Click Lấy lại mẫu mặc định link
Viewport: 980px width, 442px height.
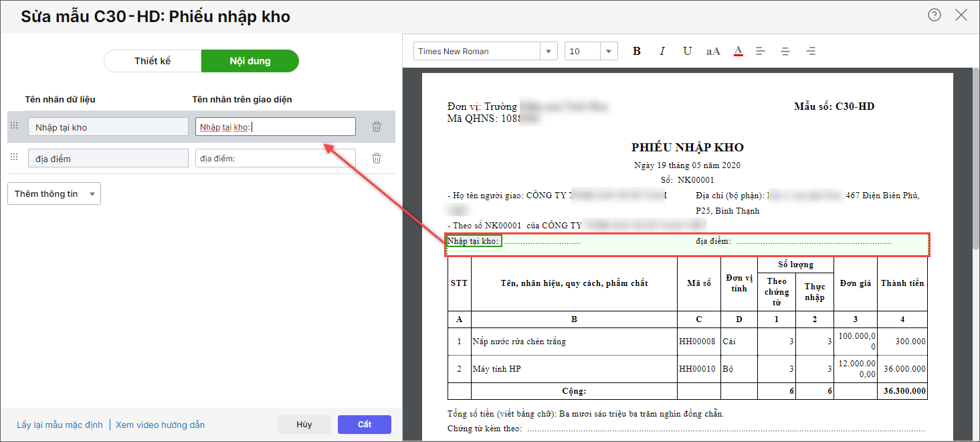point(60,425)
